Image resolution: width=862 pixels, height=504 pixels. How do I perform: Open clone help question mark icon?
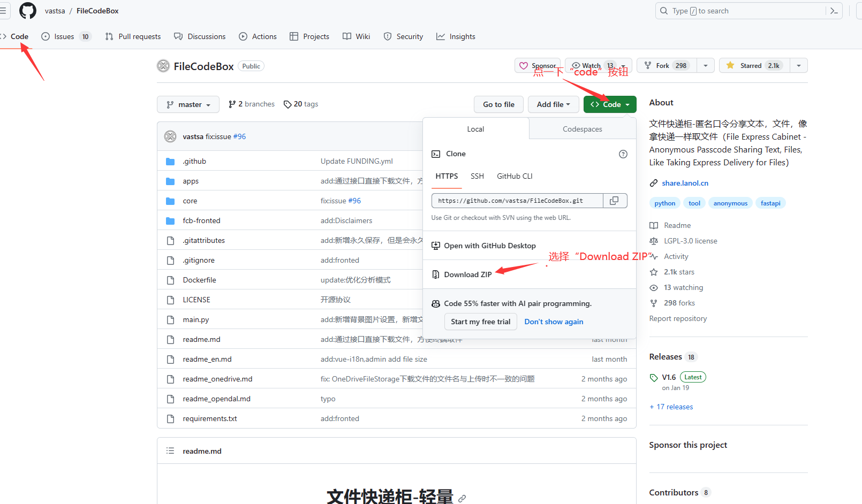(623, 154)
